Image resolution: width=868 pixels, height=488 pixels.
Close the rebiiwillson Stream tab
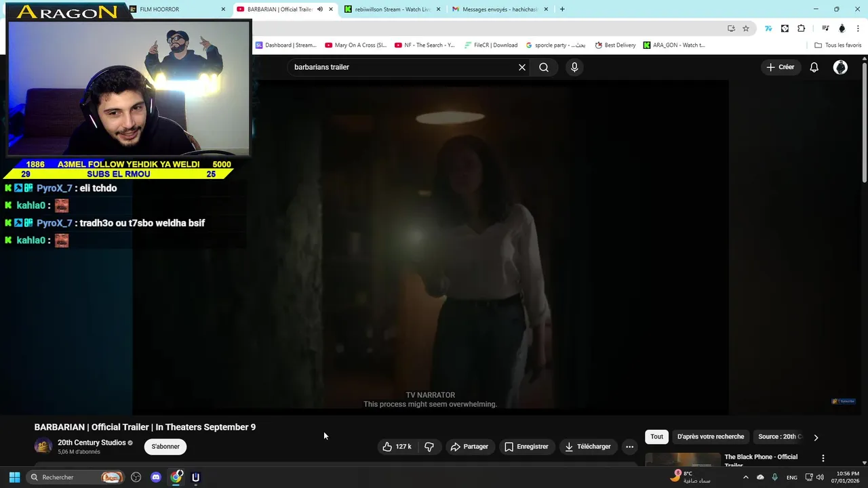[x=438, y=9]
